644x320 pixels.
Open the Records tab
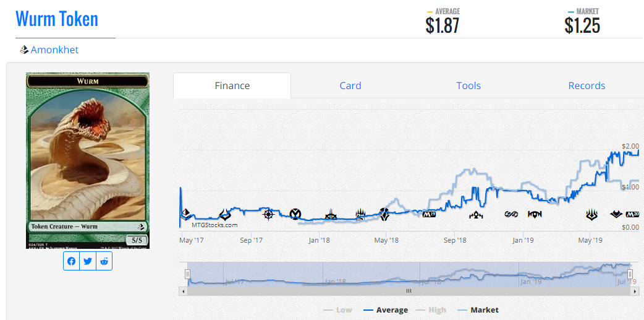[587, 85]
